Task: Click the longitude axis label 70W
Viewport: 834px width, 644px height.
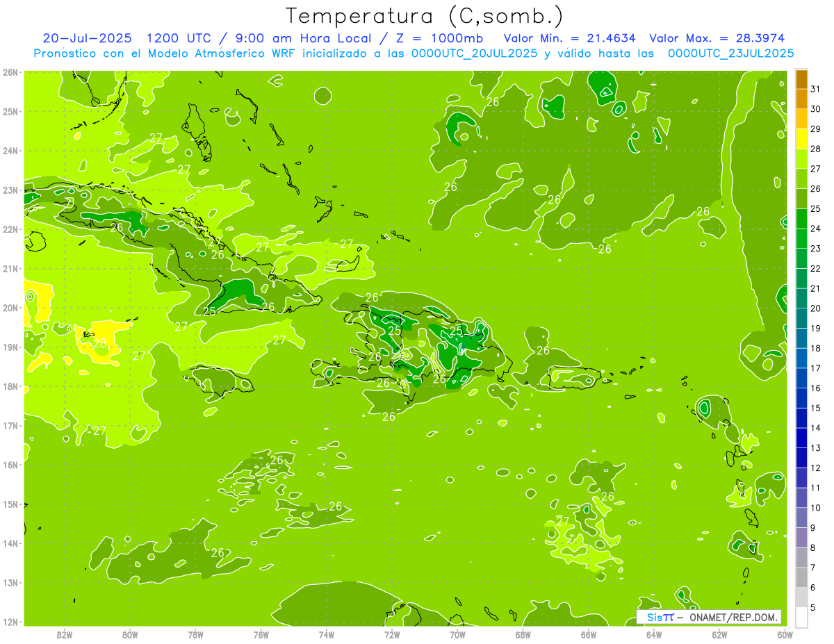Action: (x=457, y=634)
